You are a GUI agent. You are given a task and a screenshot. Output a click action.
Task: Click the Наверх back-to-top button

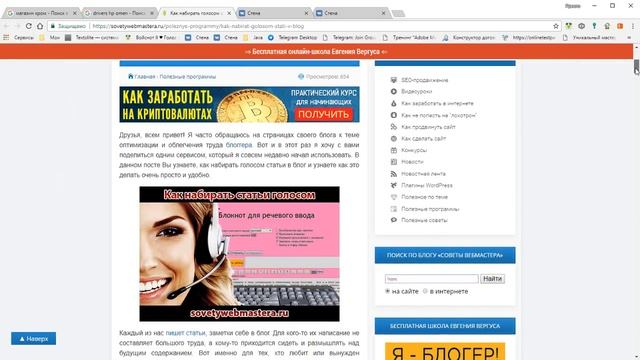click(x=33, y=338)
